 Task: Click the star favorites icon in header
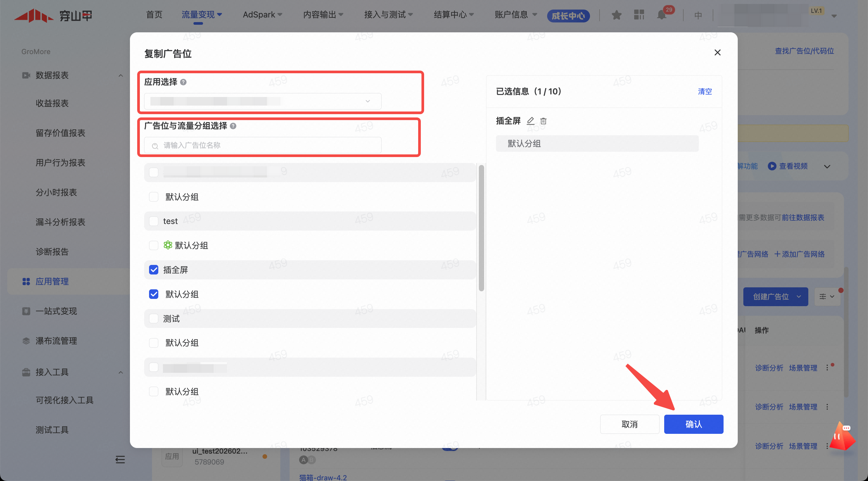pyautogui.click(x=616, y=15)
